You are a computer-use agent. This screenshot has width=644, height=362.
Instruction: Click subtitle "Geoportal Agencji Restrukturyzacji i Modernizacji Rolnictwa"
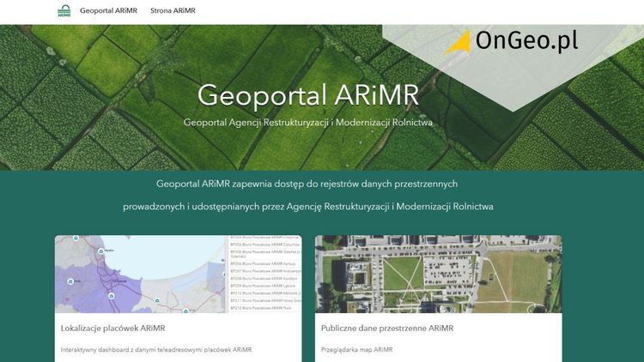click(x=308, y=123)
